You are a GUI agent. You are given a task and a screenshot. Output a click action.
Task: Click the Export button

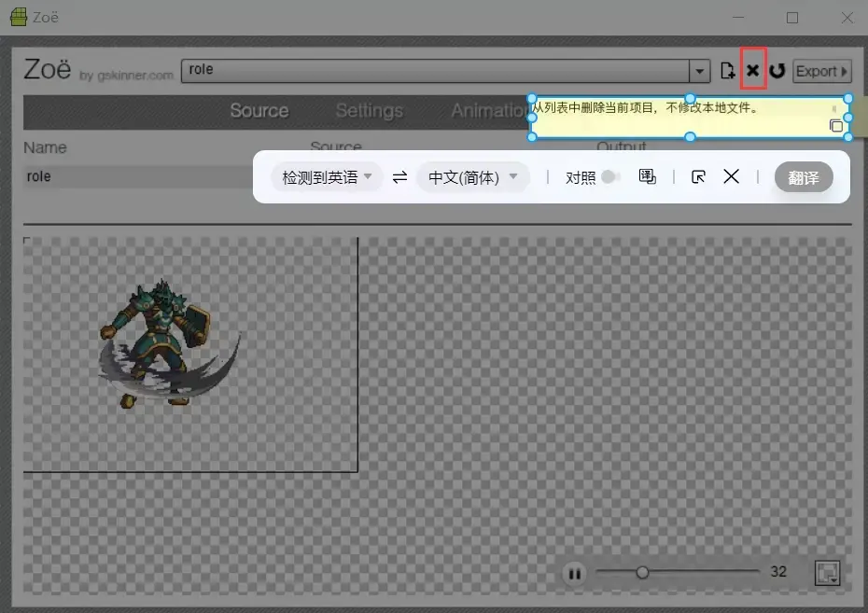click(822, 71)
